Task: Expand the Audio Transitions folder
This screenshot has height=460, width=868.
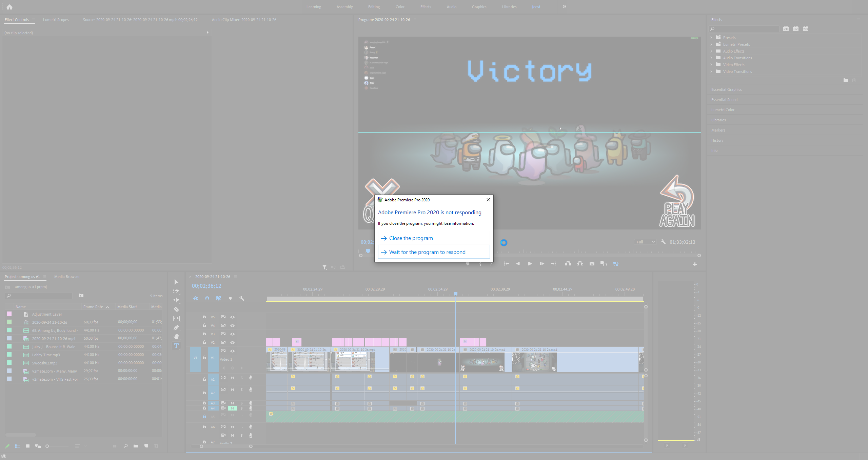Action: point(711,58)
